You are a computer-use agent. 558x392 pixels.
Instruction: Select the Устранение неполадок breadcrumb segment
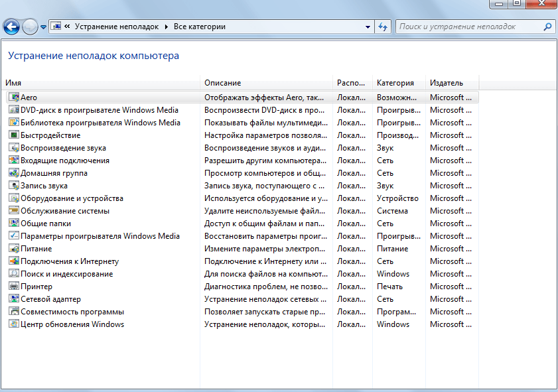pyautogui.click(x=116, y=27)
